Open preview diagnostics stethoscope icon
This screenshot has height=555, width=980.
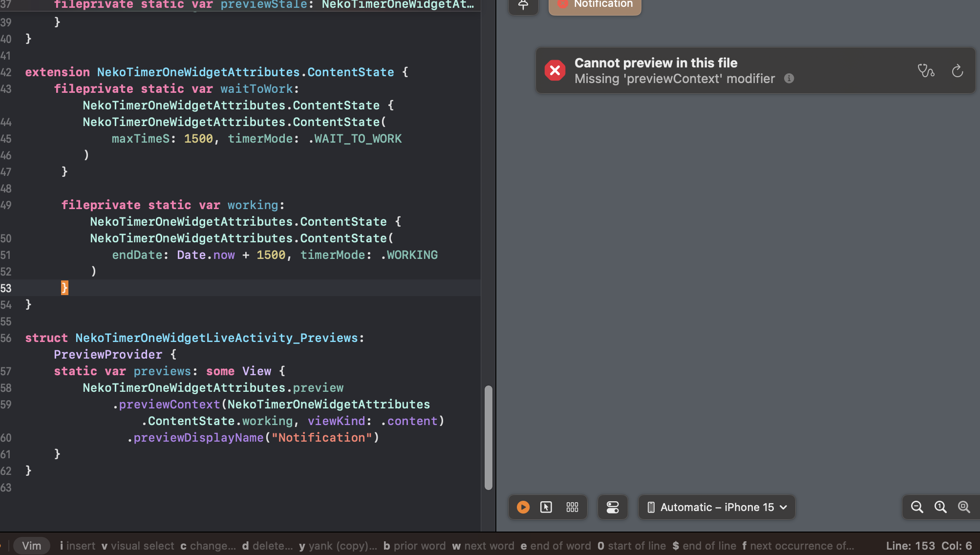tap(926, 71)
